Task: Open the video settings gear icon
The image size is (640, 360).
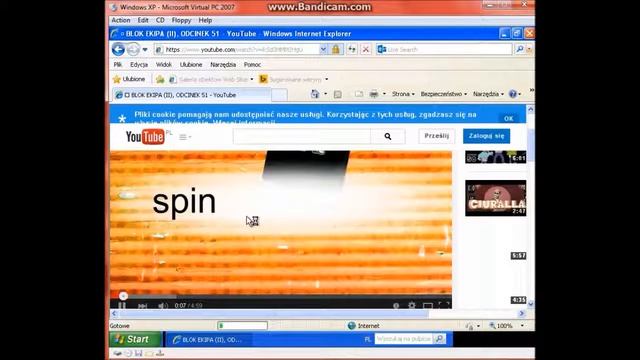Action: [x=412, y=305]
